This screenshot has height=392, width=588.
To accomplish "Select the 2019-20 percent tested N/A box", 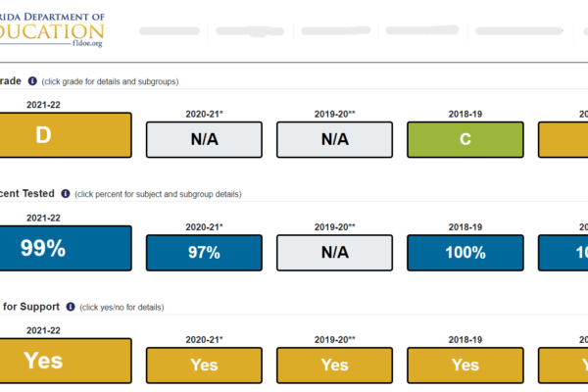I will [x=334, y=253].
